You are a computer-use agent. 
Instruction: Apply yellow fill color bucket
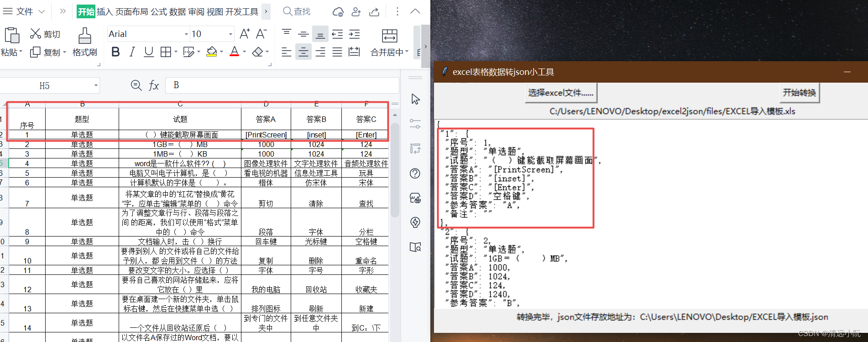(x=211, y=52)
